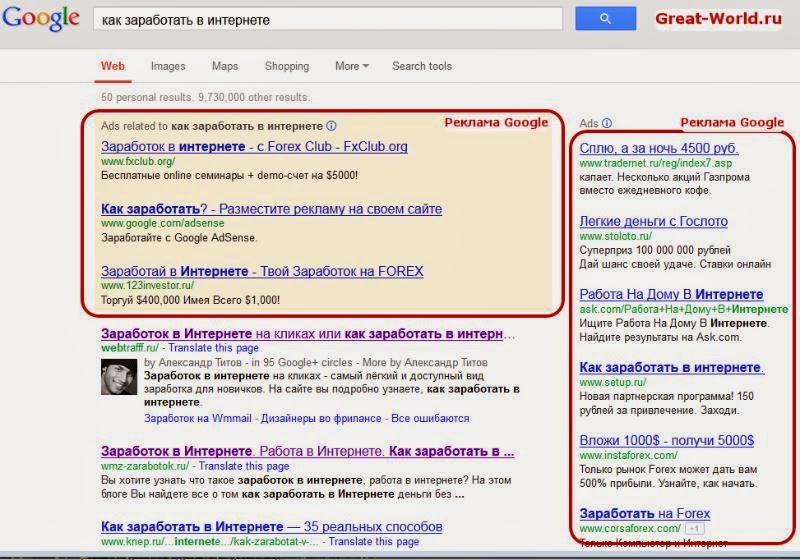The width and height of the screenshot is (800, 560).
Task: Open 'Дизайнеры во фрилансе' sitelink
Action: 321,418
